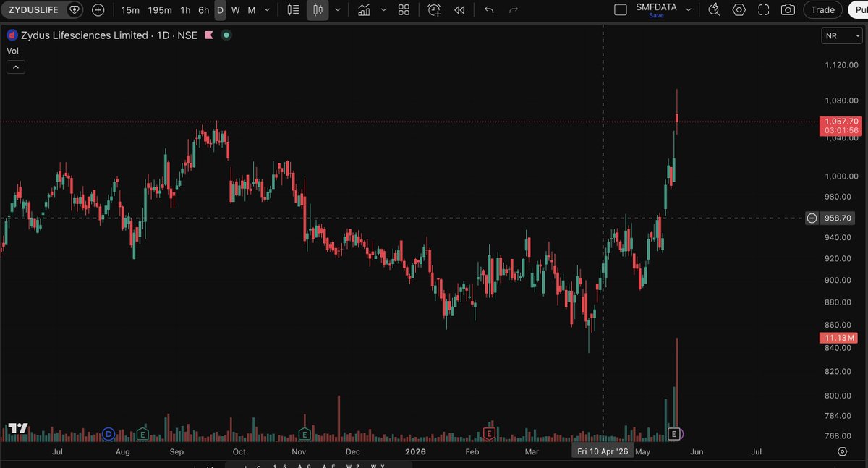Viewport: 868px width, 468px height.
Task: Take a snapshot with the camera icon
Action: tap(788, 10)
